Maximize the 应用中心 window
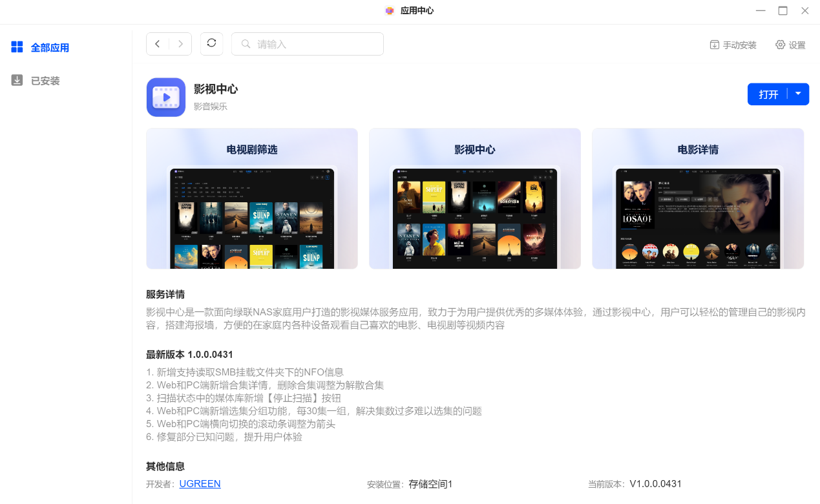Viewport: 820px width, 504px height. (783, 10)
